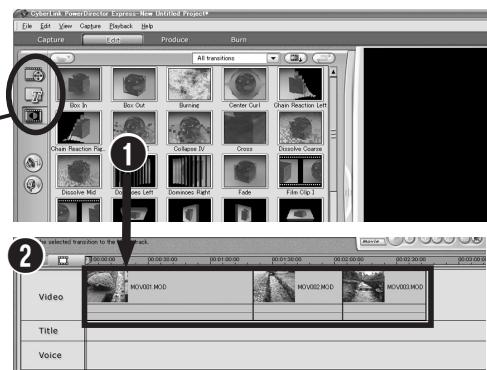Viewport: 487px width, 370px height.
Task: Open the Voice-Over Recording Room icon
Action: point(33,184)
